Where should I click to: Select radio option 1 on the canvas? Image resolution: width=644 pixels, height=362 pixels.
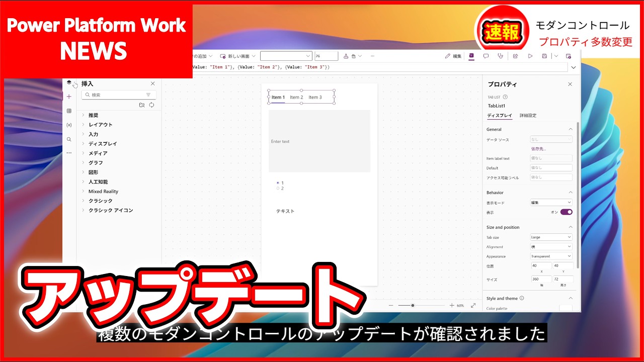click(x=278, y=183)
